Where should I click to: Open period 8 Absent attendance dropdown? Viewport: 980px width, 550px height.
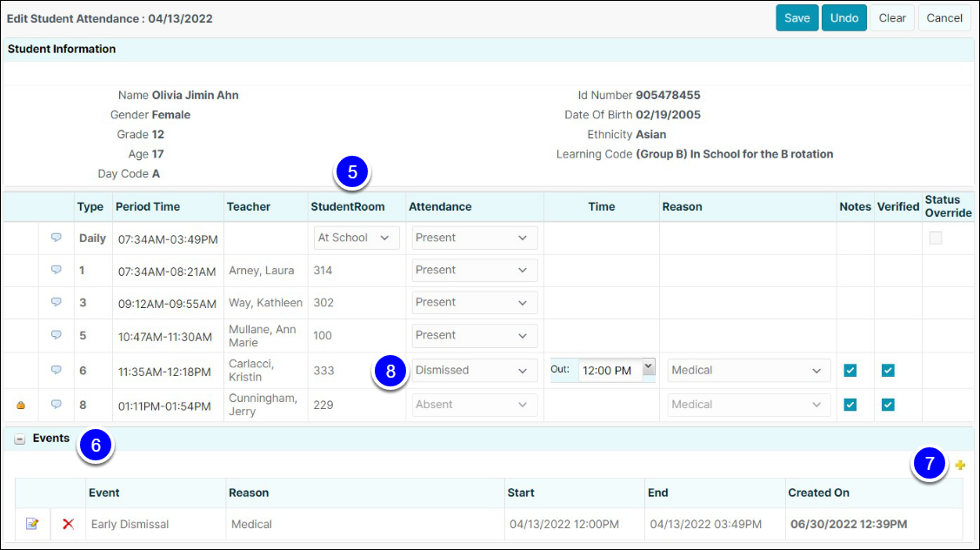pos(475,405)
